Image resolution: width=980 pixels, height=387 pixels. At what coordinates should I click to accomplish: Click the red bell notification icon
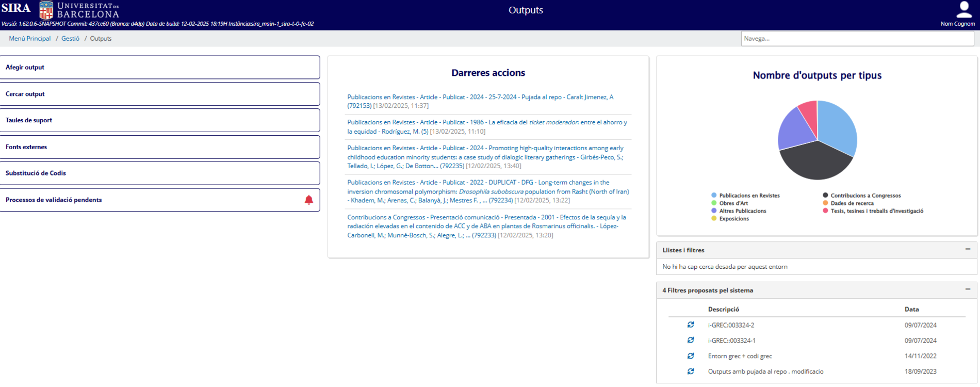(x=308, y=200)
